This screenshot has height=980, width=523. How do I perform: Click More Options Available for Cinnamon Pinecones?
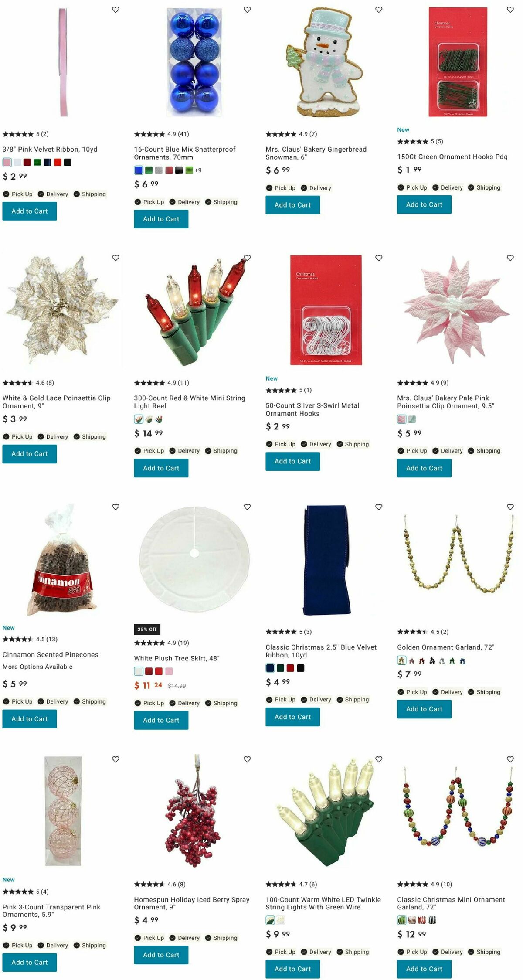click(x=37, y=667)
